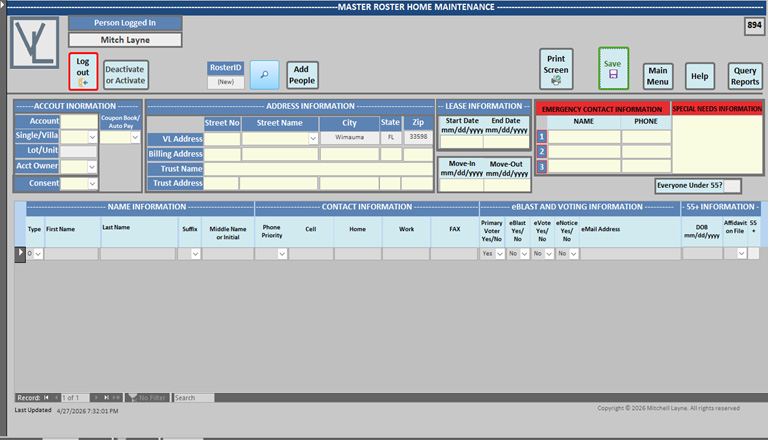Expand the Consent dropdown
This screenshot has height=440, width=768.
[92, 183]
